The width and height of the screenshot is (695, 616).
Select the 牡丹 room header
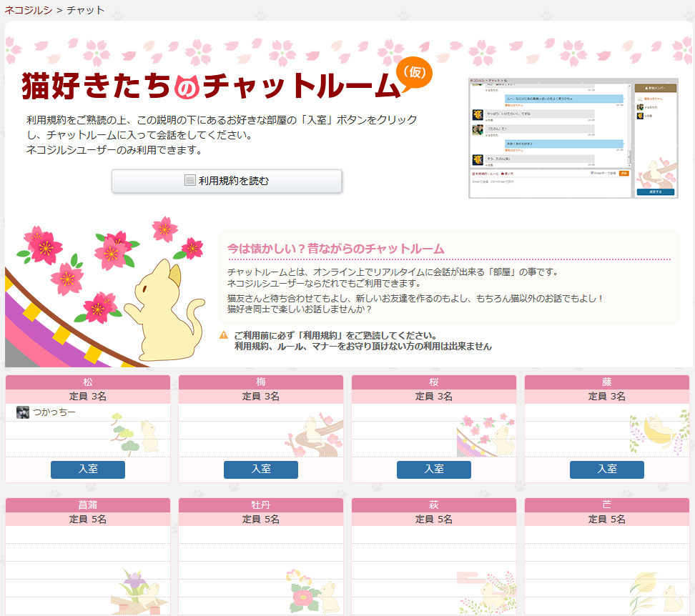pos(261,505)
